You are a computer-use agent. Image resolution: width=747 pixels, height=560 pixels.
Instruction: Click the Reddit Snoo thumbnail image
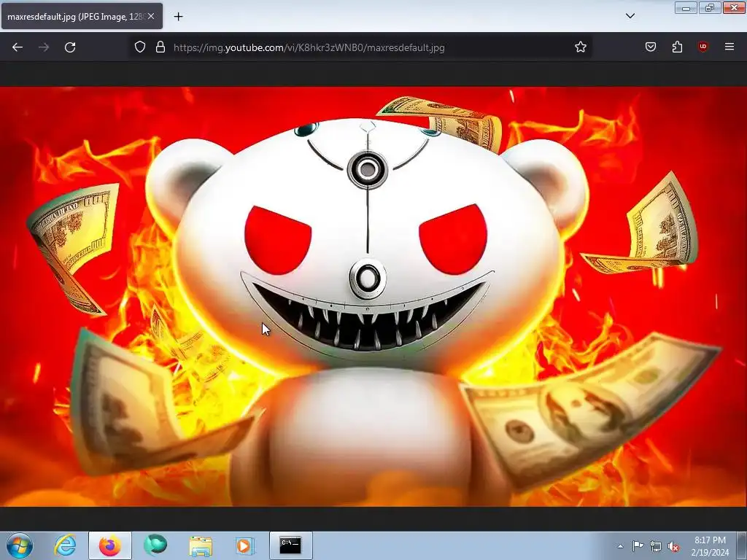click(x=373, y=296)
